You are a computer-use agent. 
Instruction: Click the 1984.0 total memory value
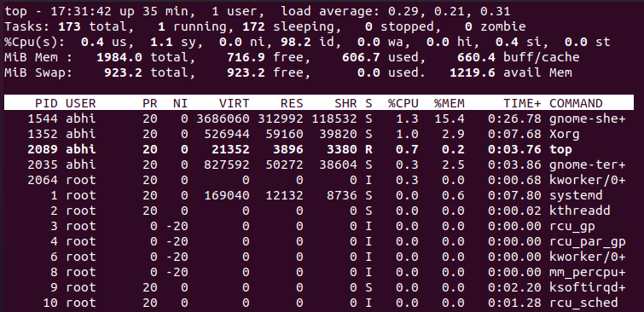(x=119, y=57)
